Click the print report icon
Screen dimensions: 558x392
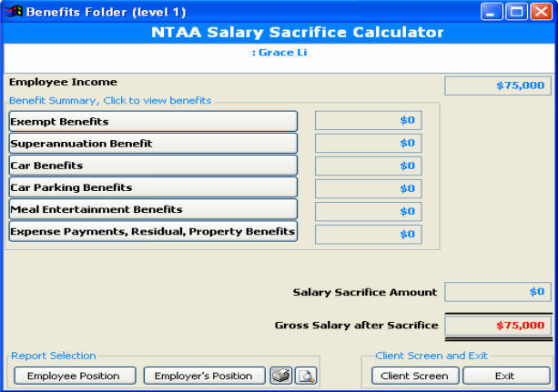tap(281, 376)
